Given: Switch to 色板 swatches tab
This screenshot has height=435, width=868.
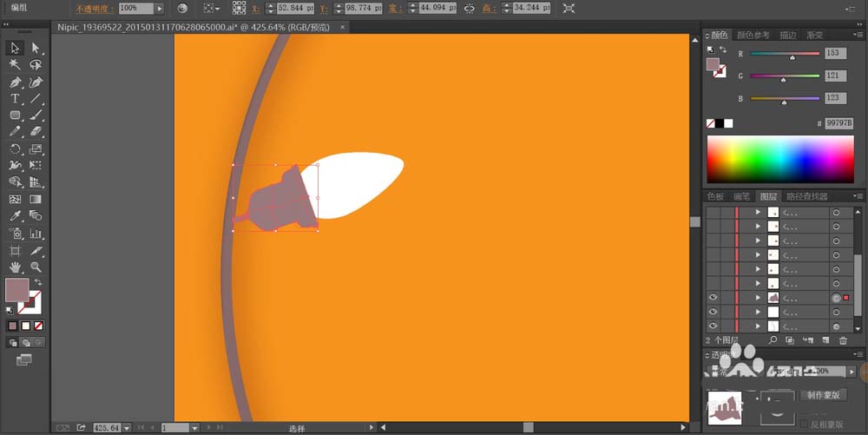Looking at the screenshot, I should [715, 196].
